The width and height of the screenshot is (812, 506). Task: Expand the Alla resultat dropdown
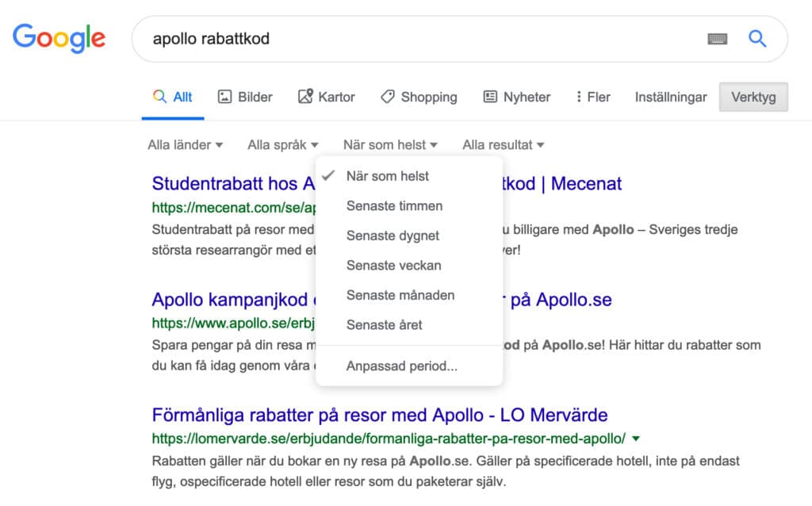point(504,144)
